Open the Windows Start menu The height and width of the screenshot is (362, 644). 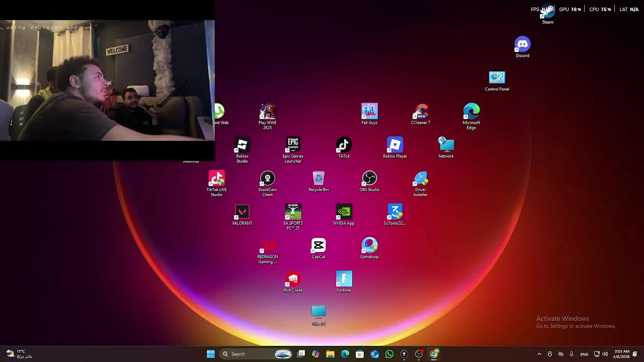click(x=211, y=354)
